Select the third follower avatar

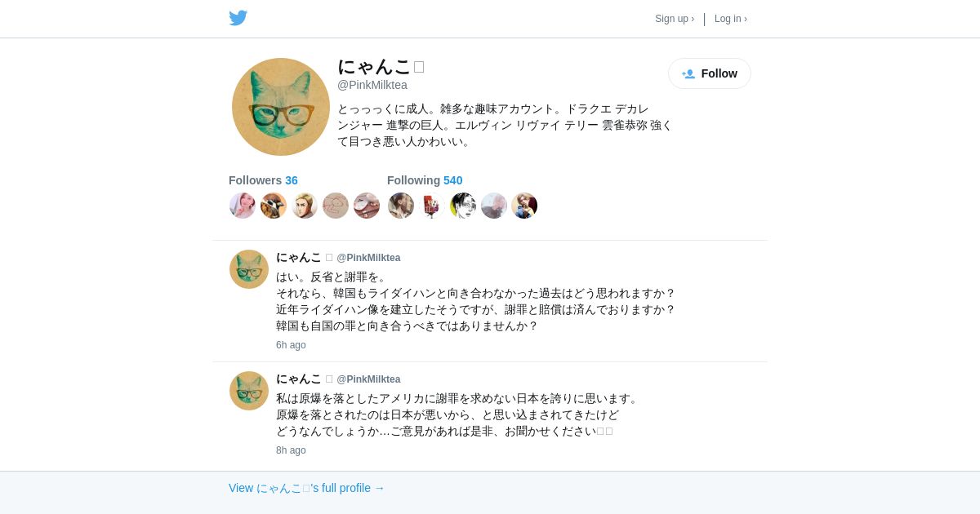305,206
